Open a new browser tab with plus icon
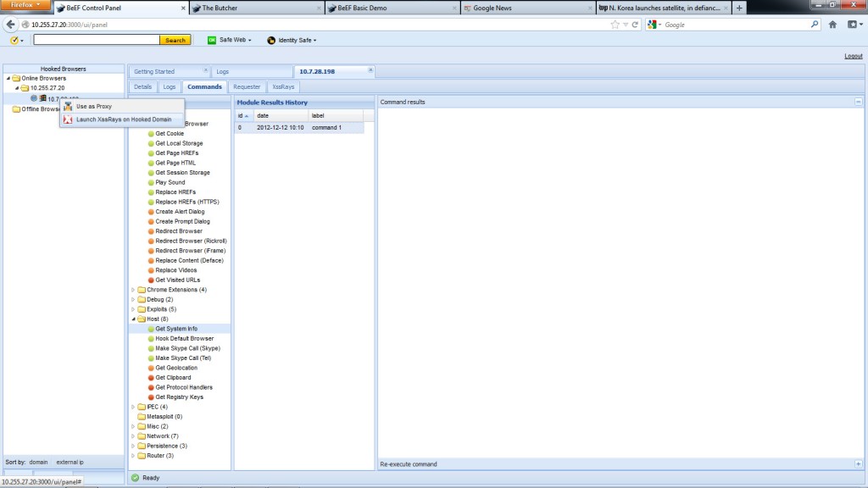Viewport: 868px width, 488px height. (739, 8)
